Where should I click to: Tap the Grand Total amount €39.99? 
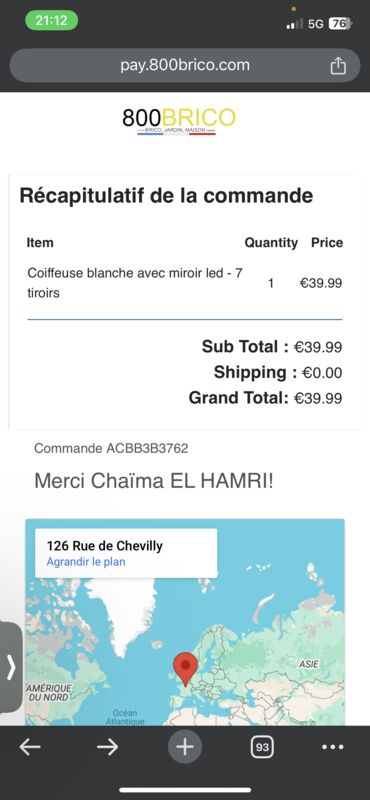pos(318,398)
